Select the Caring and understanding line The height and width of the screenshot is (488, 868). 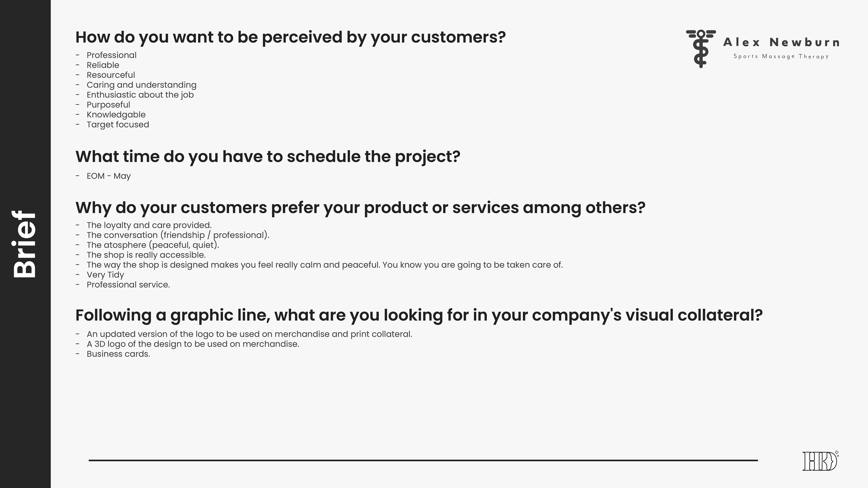(142, 85)
